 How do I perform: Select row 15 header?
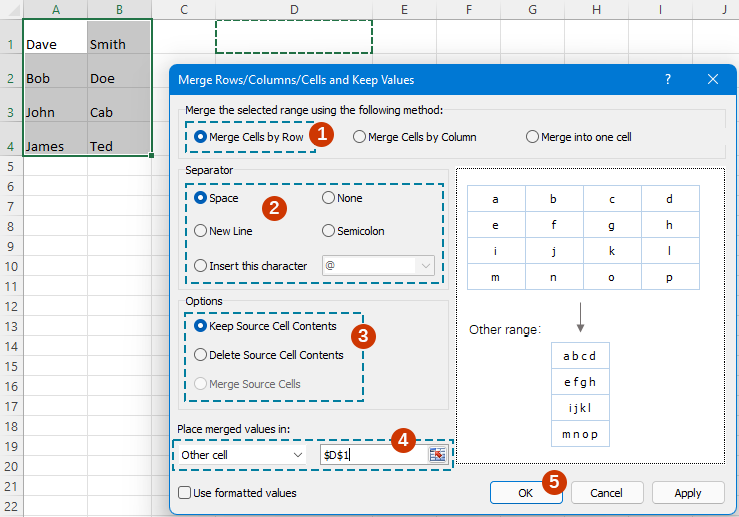coord(11,366)
